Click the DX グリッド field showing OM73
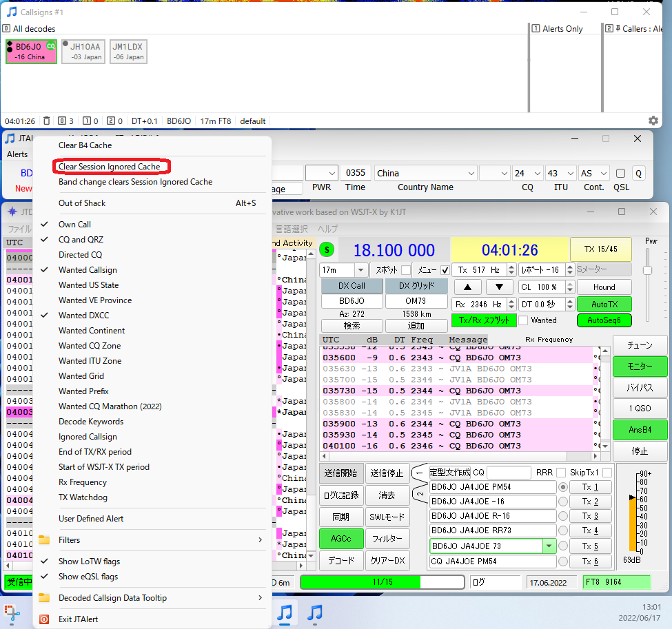Image resolution: width=672 pixels, height=629 pixels. click(416, 301)
